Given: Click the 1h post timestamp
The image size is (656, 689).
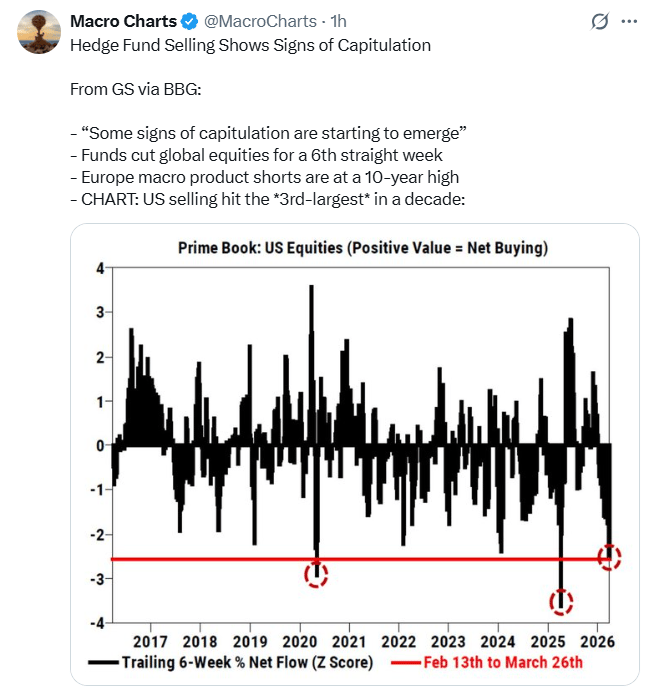Looking at the screenshot, I should click(x=338, y=21).
